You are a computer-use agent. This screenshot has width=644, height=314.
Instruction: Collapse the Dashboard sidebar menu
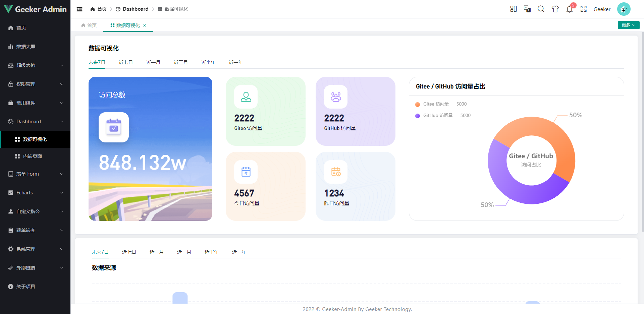(x=35, y=122)
